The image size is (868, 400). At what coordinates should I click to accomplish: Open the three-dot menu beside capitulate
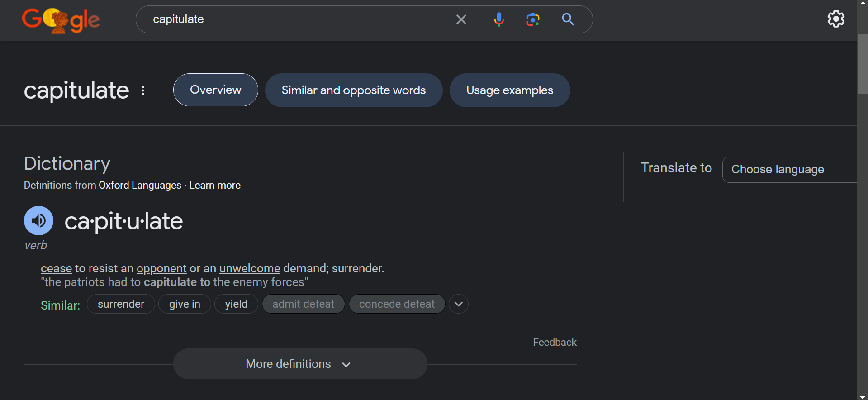pyautogui.click(x=143, y=90)
